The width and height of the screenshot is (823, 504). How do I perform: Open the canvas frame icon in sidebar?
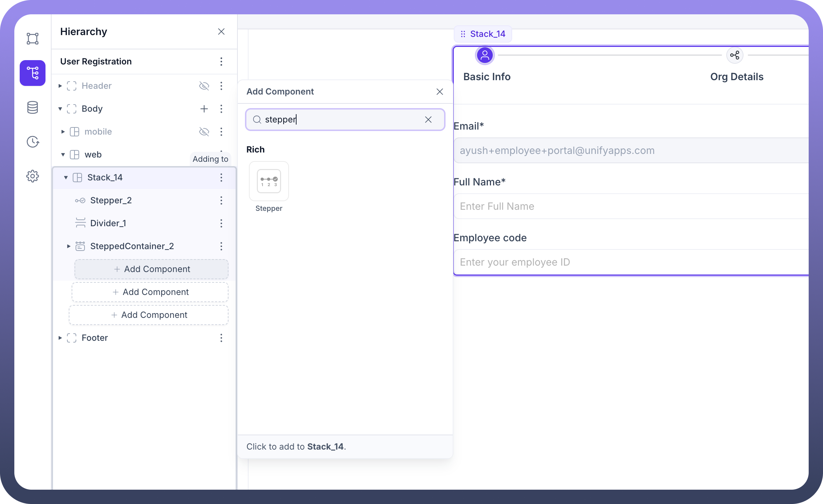point(33,39)
